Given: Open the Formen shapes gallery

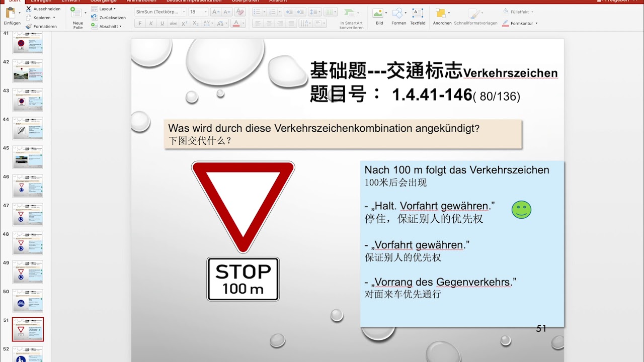Looking at the screenshot, I should pyautogui.click(x=398, y=17).
